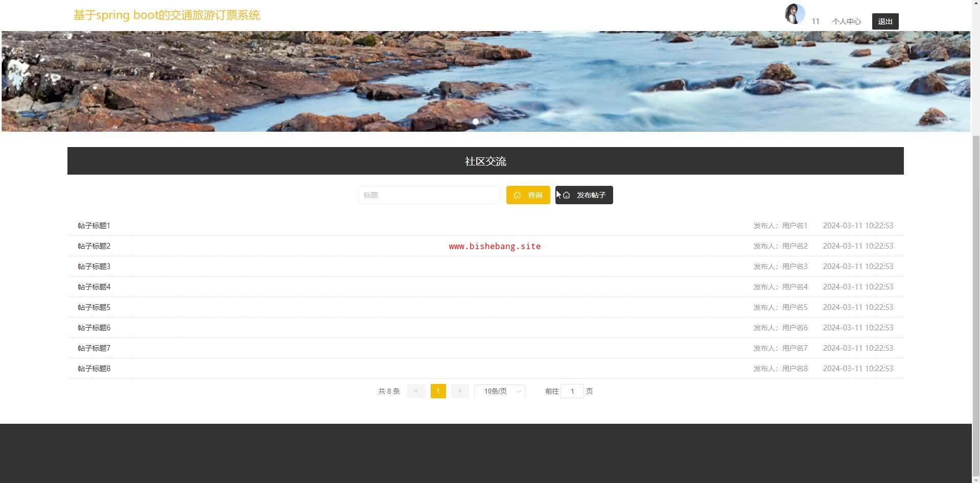Select the first carousel indicator dot
Viewport: 980px width, 483px height.
[x=476, y=122]
